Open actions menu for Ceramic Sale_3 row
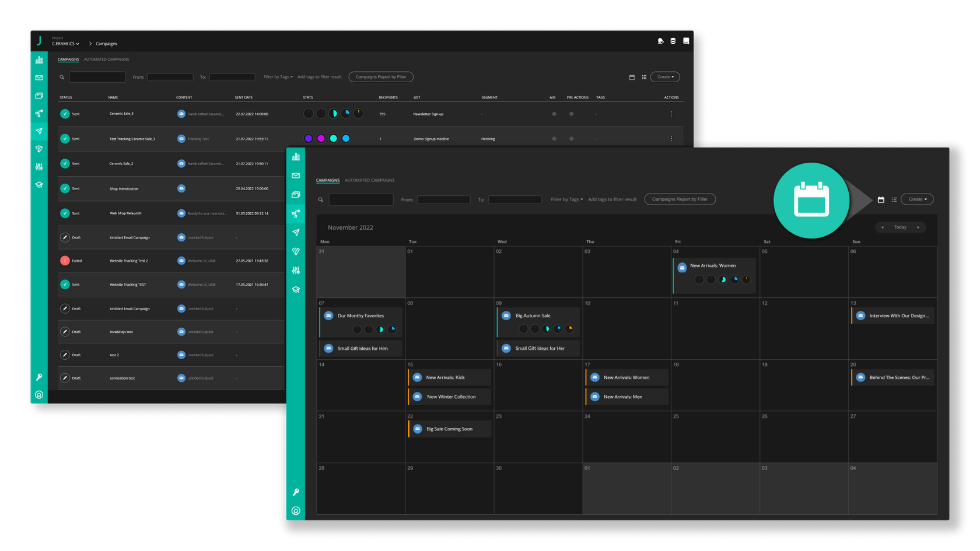The width and height of the screenshot is (980, 551). [x=671, y=114]
